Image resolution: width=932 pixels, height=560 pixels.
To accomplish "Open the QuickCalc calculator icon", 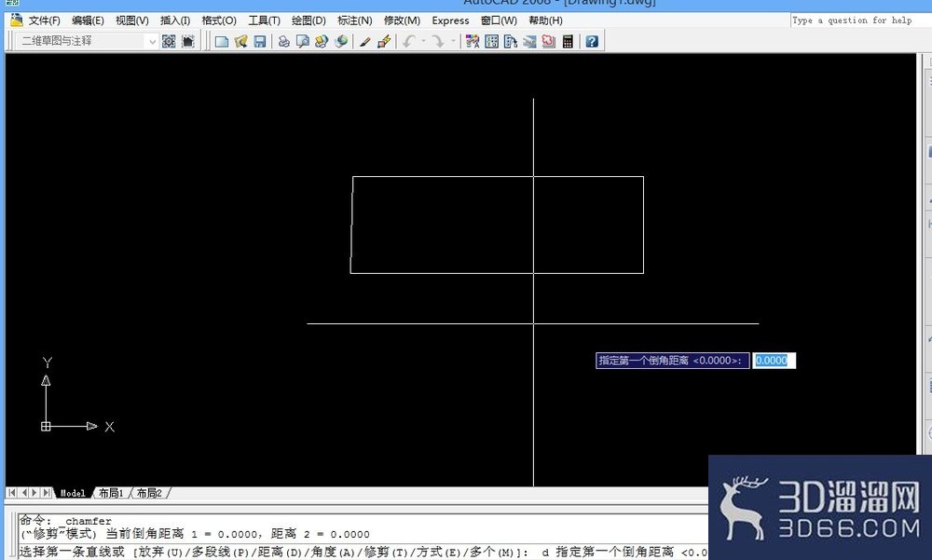I will pos(568,42).
